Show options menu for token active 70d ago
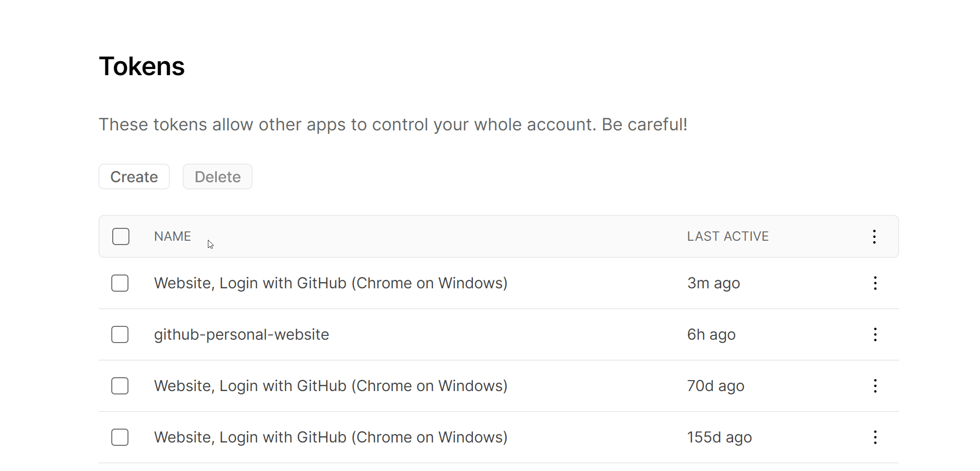Viewport: 980px width, 471px height. tap(875, 386)
